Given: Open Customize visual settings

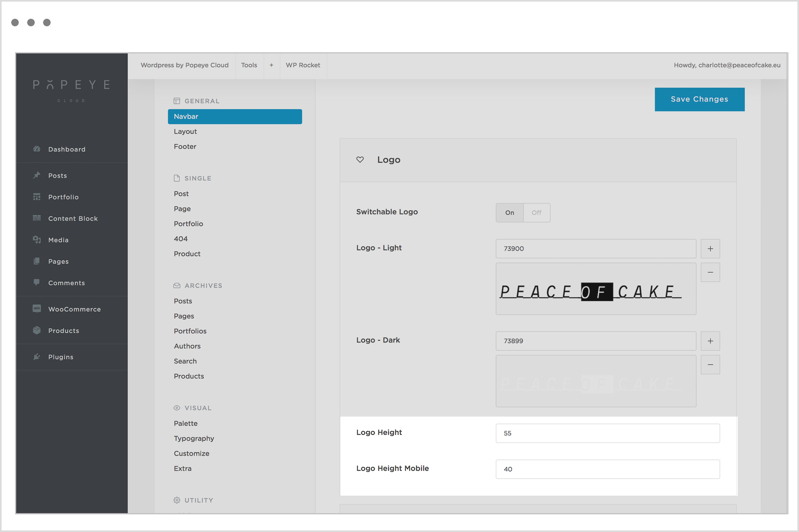Looking at the screenshot, I should (x=192, y=453).
